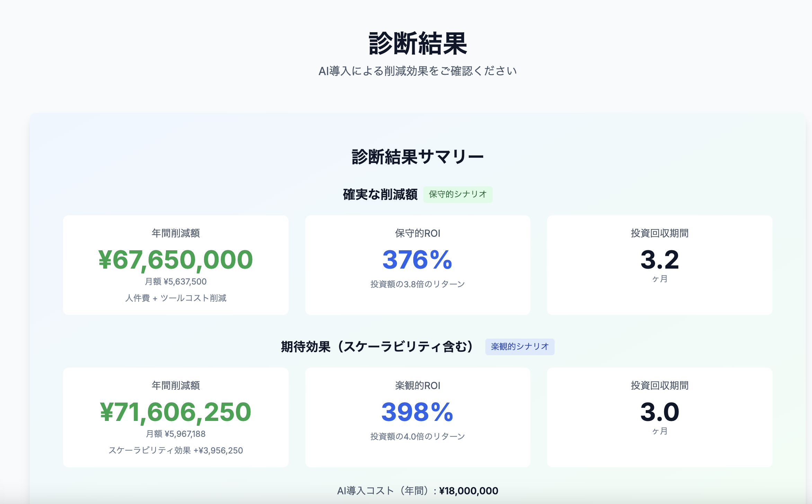Click the ¥18,000,000 AI導入コスト value
The image size is (812, 504).
(x=468, y=490)
